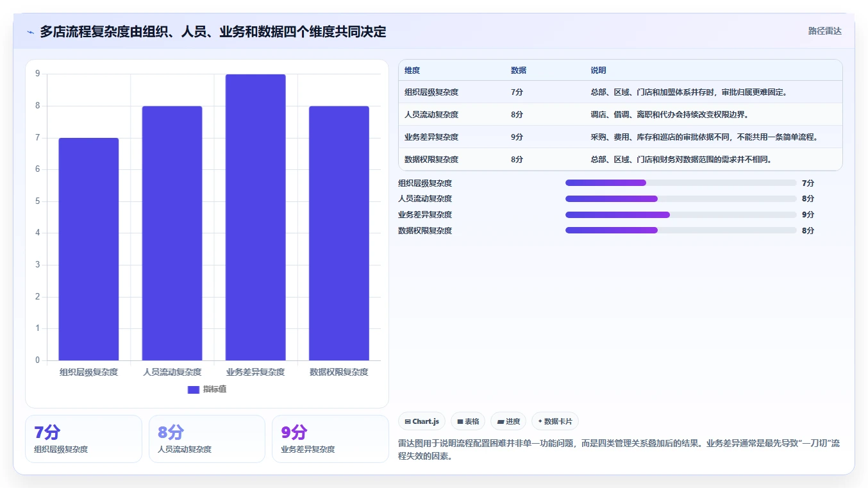Screen dimensions: 868x488
Task: Click the table description starting 调店、借调、离职
Action: pyautogui.click(x=670, y=115)
